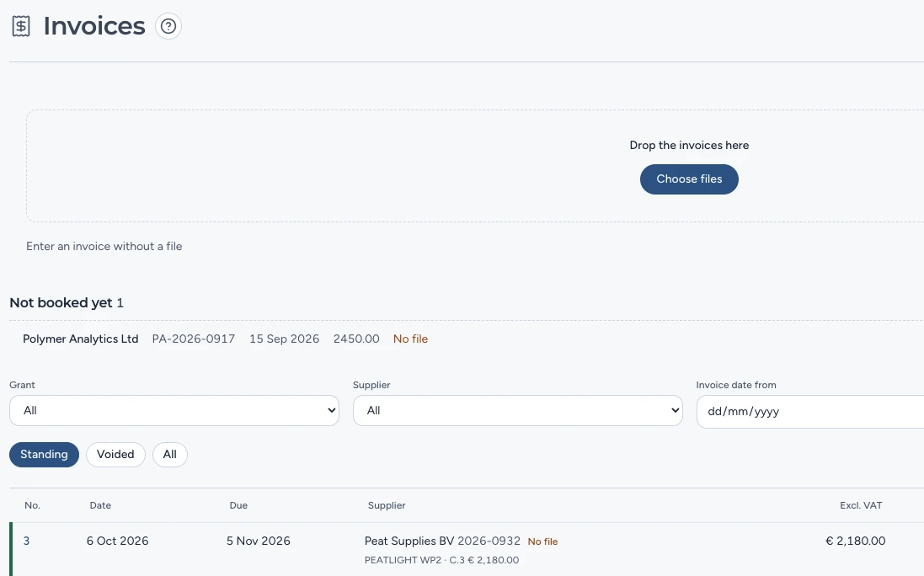Click the Supplier column header

point(387,505)
